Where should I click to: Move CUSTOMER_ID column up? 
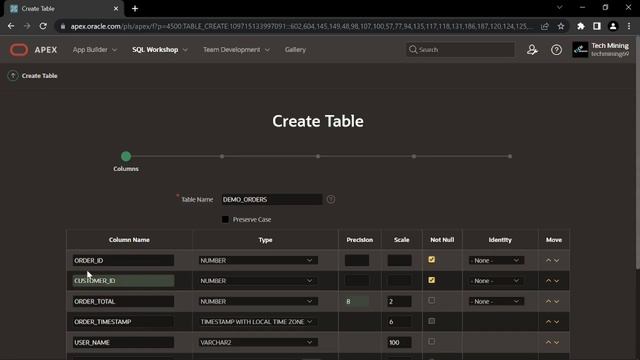(549, 280)
